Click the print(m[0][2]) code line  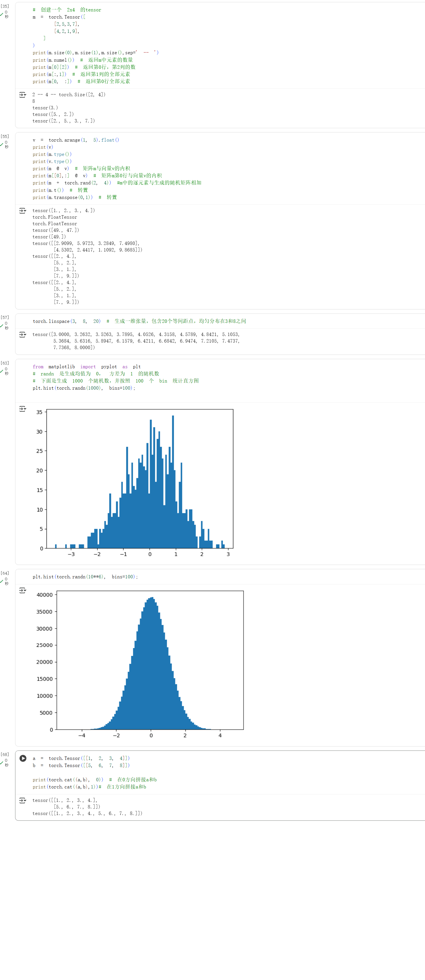pos(84,67)
